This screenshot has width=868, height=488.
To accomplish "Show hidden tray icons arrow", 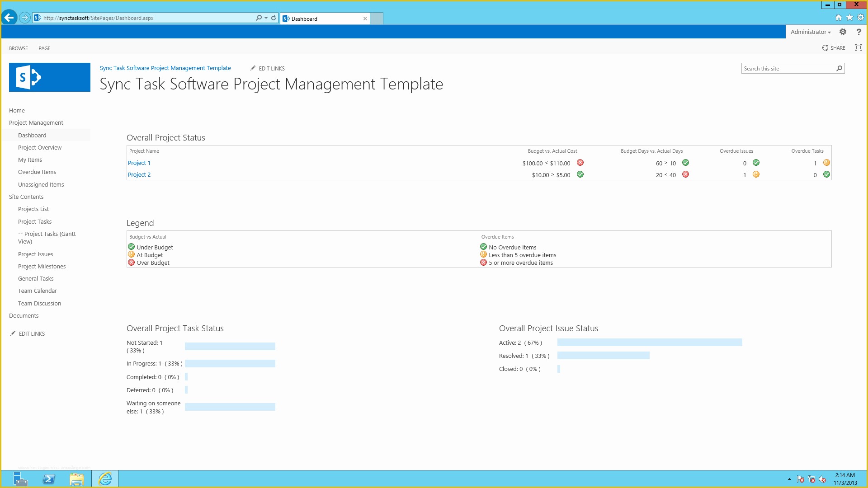I will (x=789, y=479).
